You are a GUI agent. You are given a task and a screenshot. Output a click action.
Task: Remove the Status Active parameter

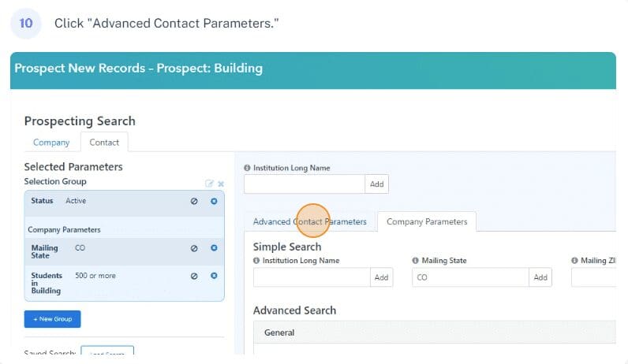point(214,201)
